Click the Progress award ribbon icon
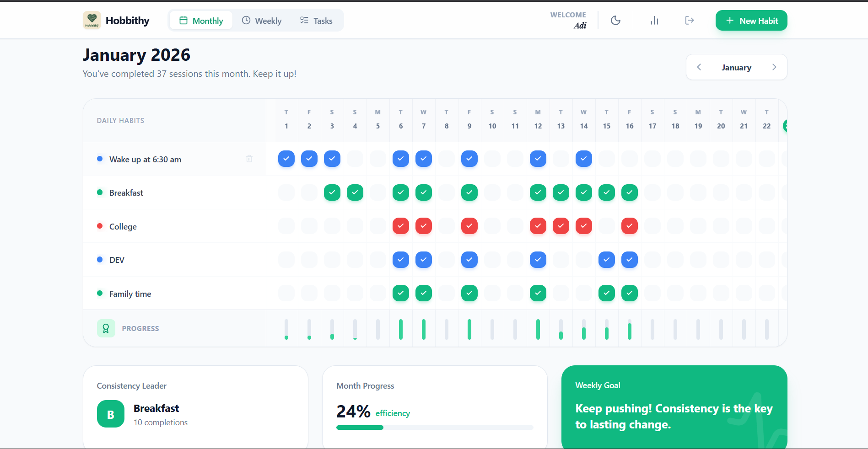The width and height of the screenshot is (868, 449). click(x=106, y=328)
